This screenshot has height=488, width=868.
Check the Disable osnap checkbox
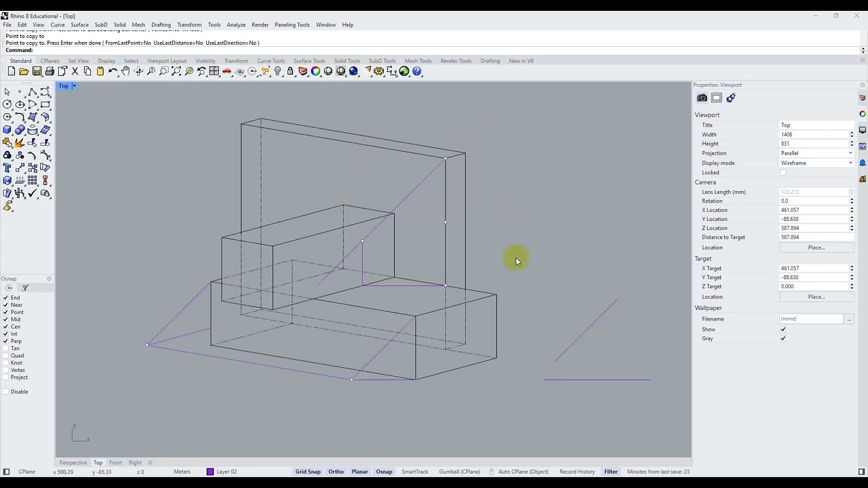pos(6,392)
